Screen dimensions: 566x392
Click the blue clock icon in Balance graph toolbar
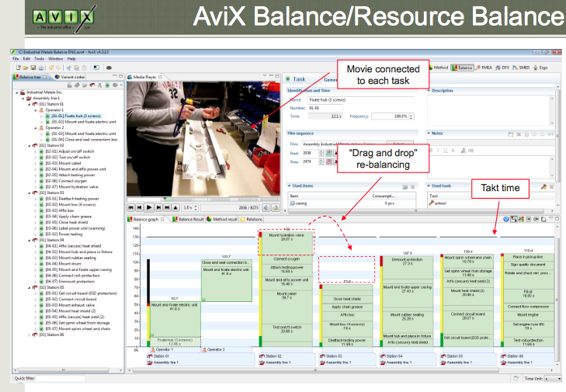pos(506,219)
